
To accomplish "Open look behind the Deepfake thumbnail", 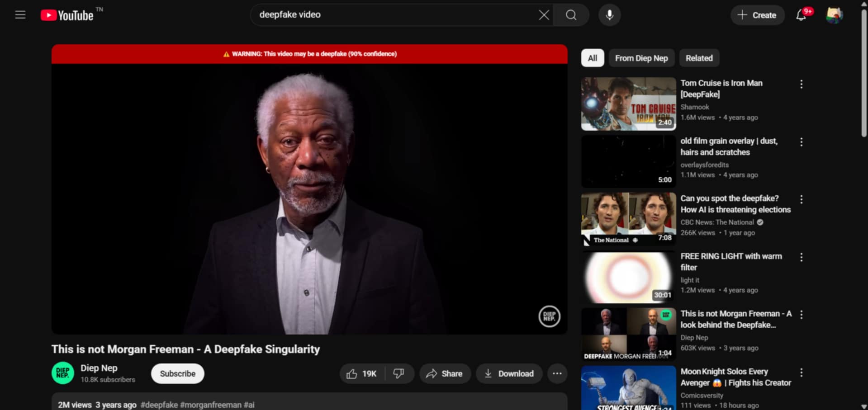I will 629,334.
